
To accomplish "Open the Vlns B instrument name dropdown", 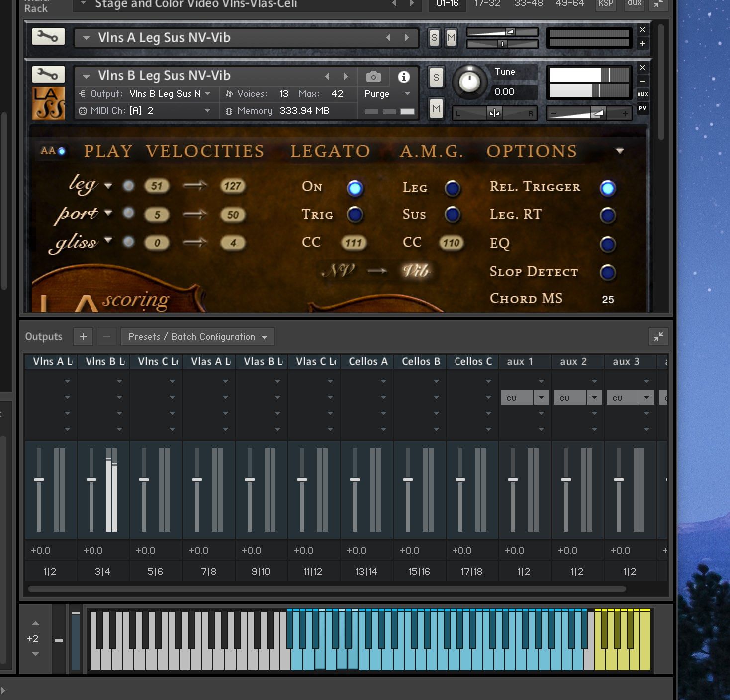I will pyautogui.click(x=86, y=76).
